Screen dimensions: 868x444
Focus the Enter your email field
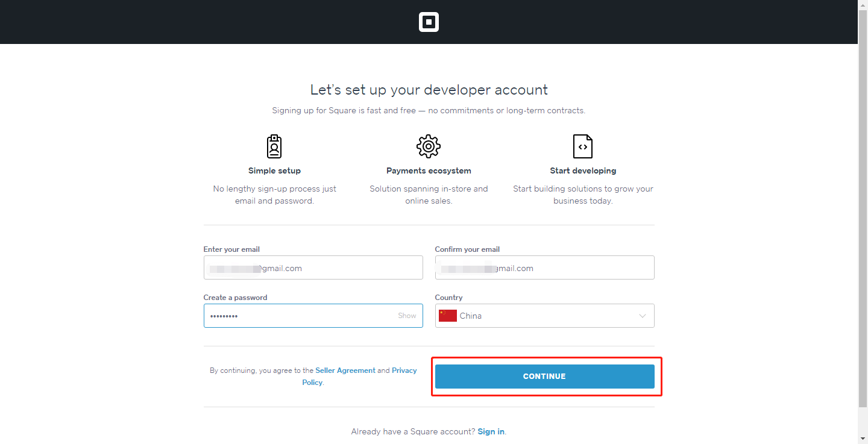click(313, 267)
